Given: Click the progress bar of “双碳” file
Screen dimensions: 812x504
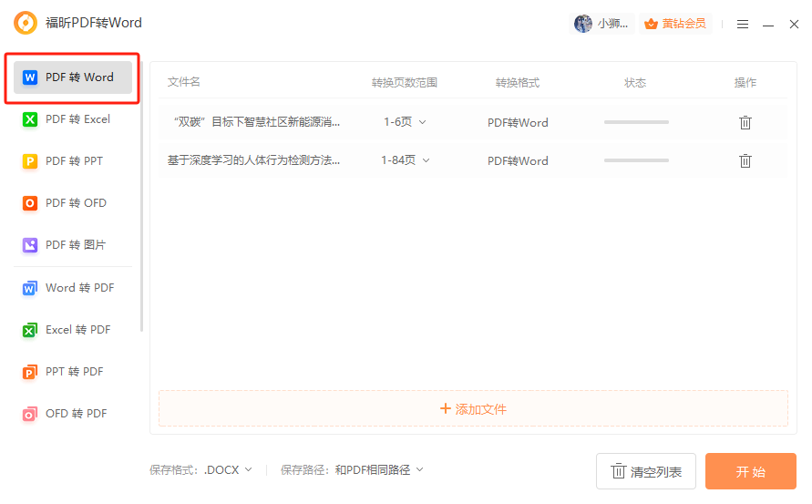Looking at the screenshot, I should pyautogui.click(x=636, y=122).
